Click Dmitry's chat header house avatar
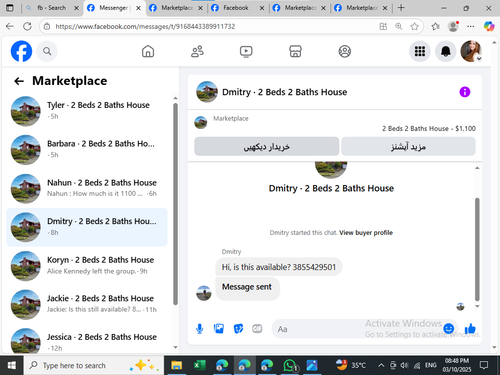The width and height of the screenshot is (500, 375). click(x=207, y=92)
